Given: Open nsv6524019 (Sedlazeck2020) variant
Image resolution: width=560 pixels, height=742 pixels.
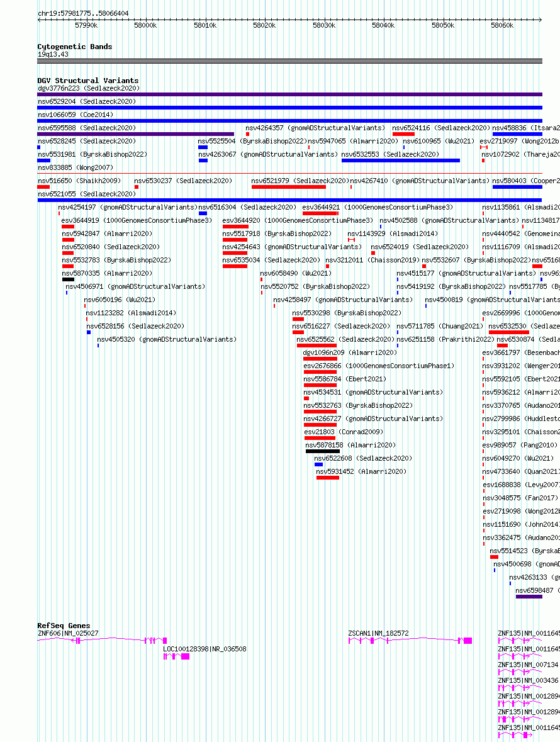Looking at the screenshot, I should click(420, 247).
